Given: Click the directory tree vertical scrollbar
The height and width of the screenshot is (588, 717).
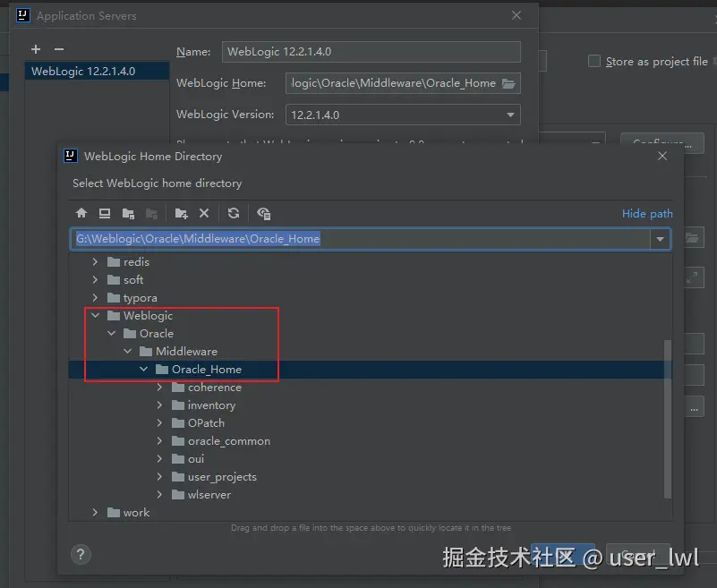Looking at the screenshot, I should coord(668,418).
